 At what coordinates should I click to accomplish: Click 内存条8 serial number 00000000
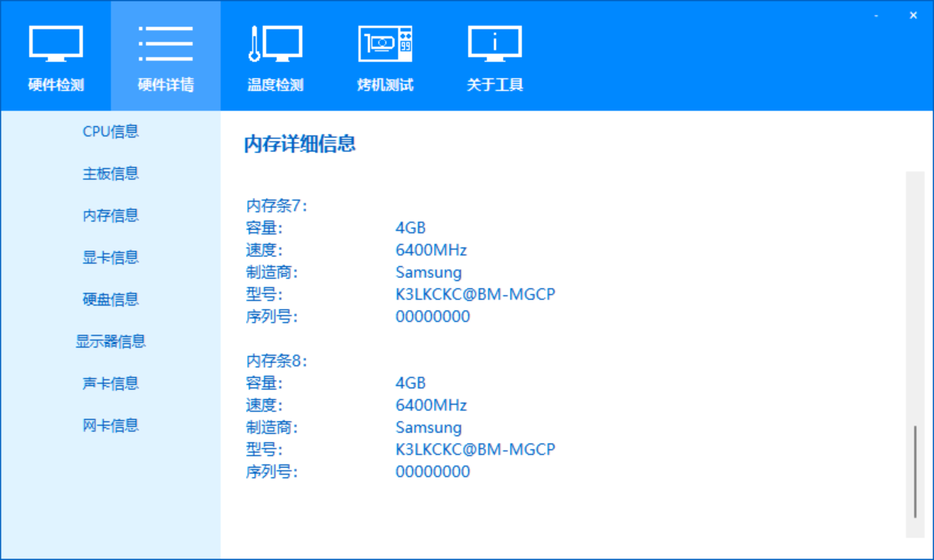coord(433,471)
